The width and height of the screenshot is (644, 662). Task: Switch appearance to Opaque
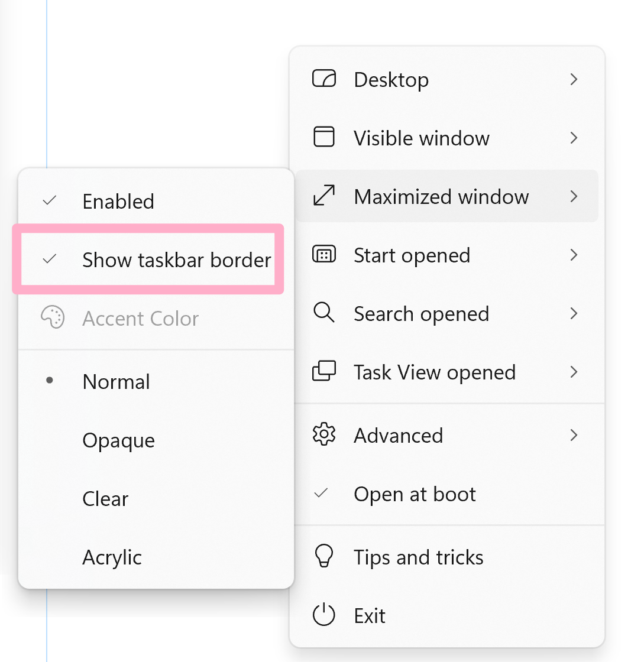click(x=118, y=440)
